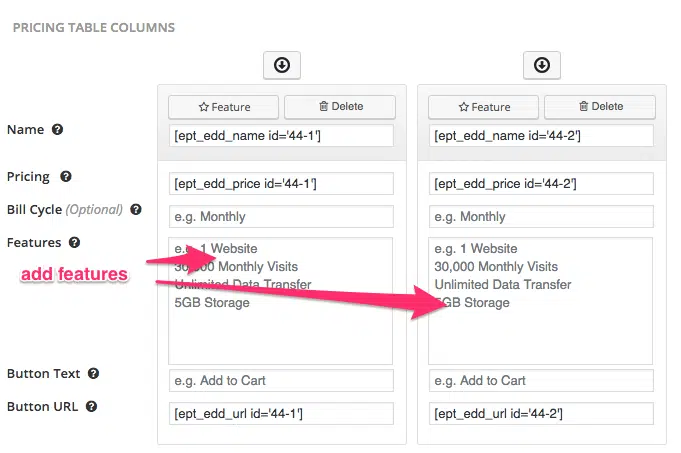
Task: Click URL field with ept_edd_url id='44-2'
Action: tap(541, 413)
